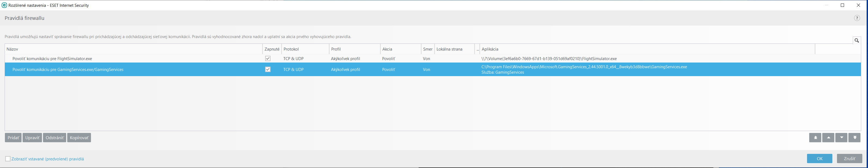Viewport: 868px width, 168px height.
Task: Confirm changes with the OK button
Action: [x=820, y=158]
